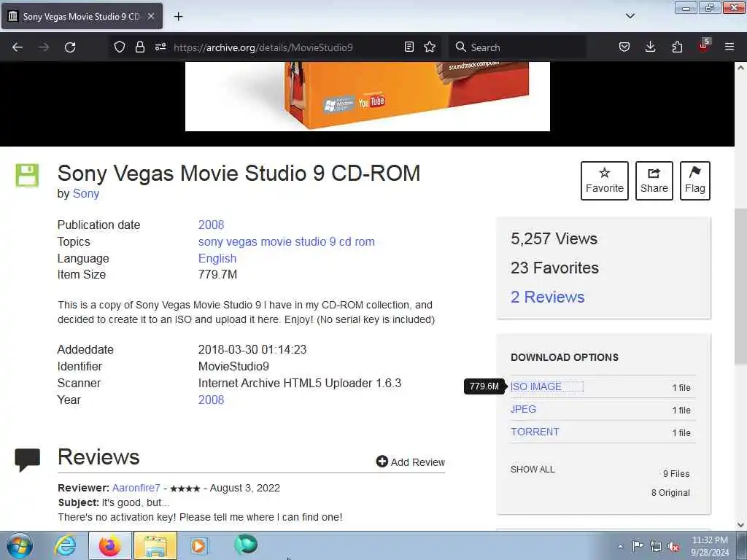This screenshot has height=560, width=747.
Task: Open Action Center flag icon
Action: pyautogui.click(x=638, y=545)
